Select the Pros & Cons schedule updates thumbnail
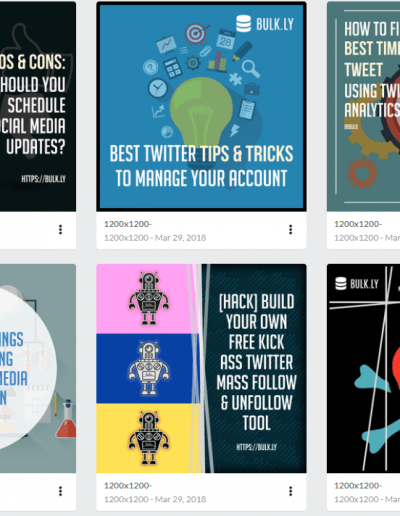 [x=38, y=107]
